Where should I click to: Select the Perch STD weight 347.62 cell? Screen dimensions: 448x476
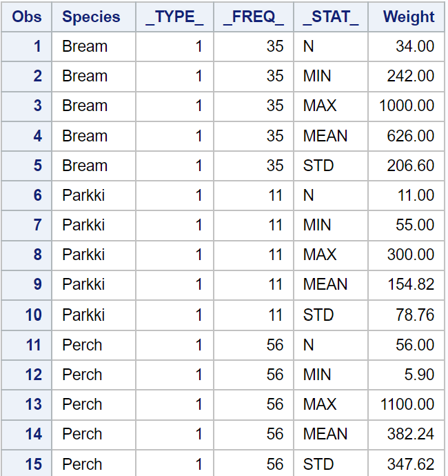[406, 463]
